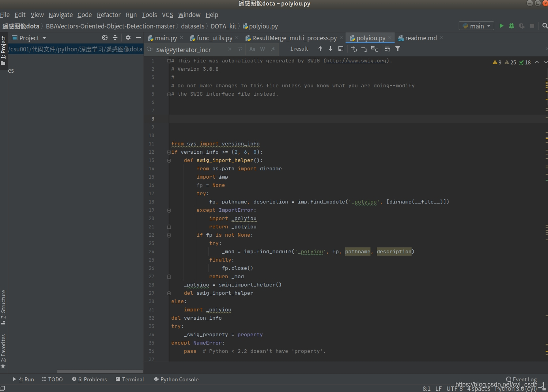Unselect occurrence icon in find bar
Image resolution: width=548 pixels, height=392 pixels.
coord(364,49)
